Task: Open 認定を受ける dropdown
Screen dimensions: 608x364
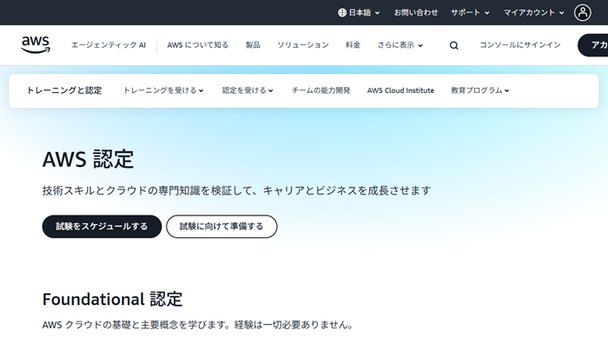Action: click(x=248, y=90)
